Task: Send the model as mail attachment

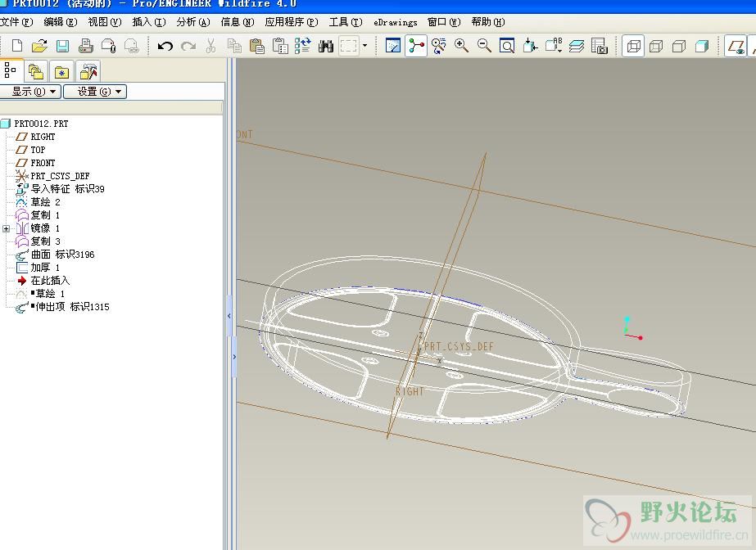Action: click(x=109, y=46)
